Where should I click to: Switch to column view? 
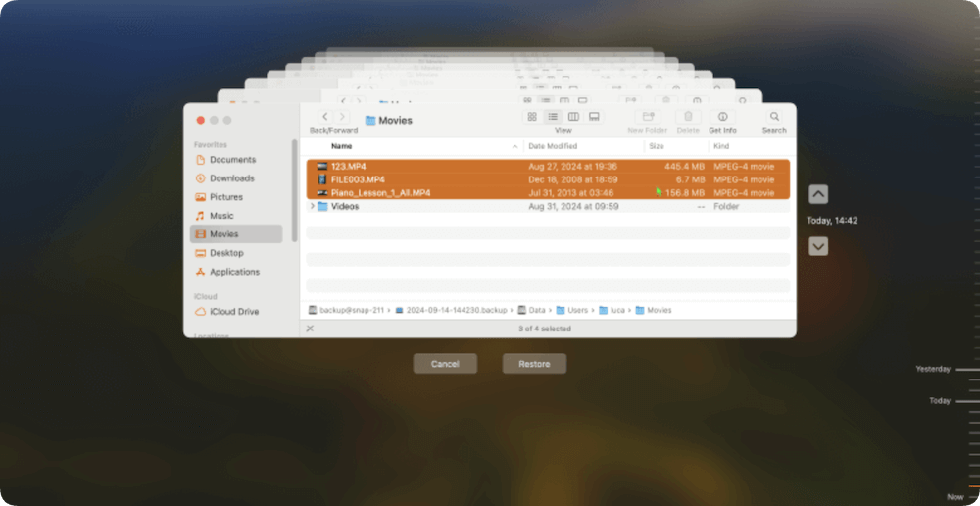[x=573, y=117]
